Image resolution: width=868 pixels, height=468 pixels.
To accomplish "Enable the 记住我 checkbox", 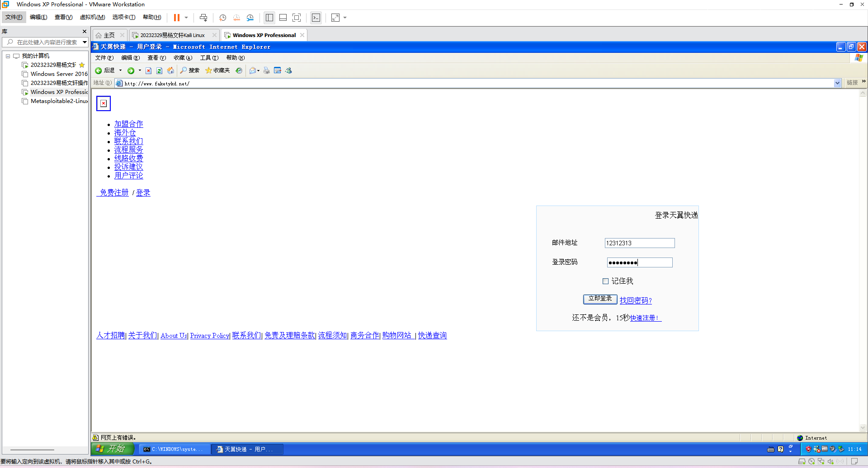I will tap(605, 281).
